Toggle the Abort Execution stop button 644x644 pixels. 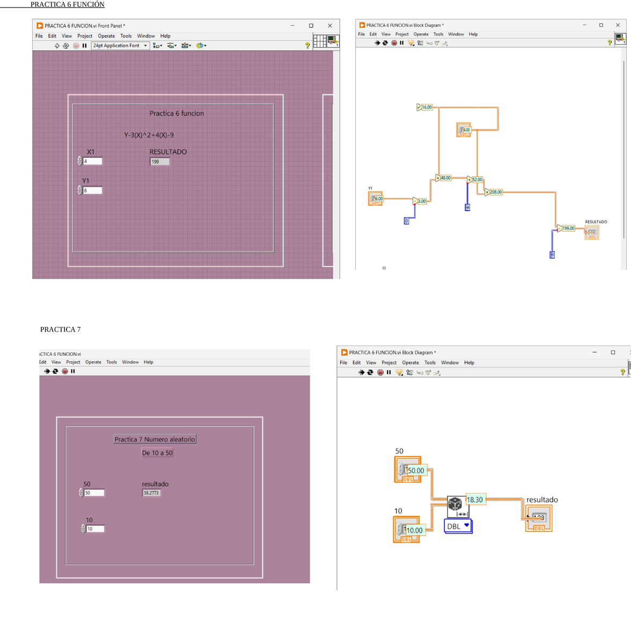click(394, 43)
